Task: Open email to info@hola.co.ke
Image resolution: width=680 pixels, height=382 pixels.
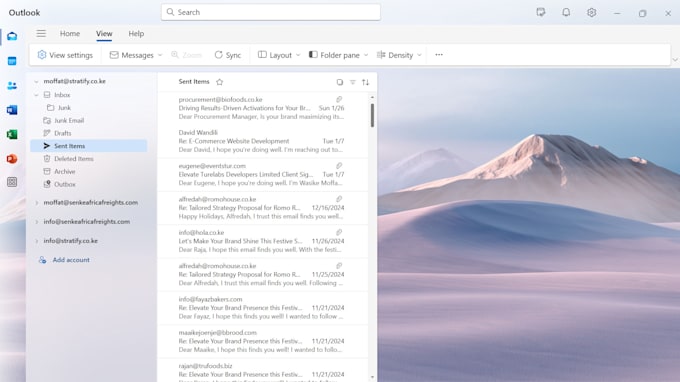Action: click(x=263, y=241)
